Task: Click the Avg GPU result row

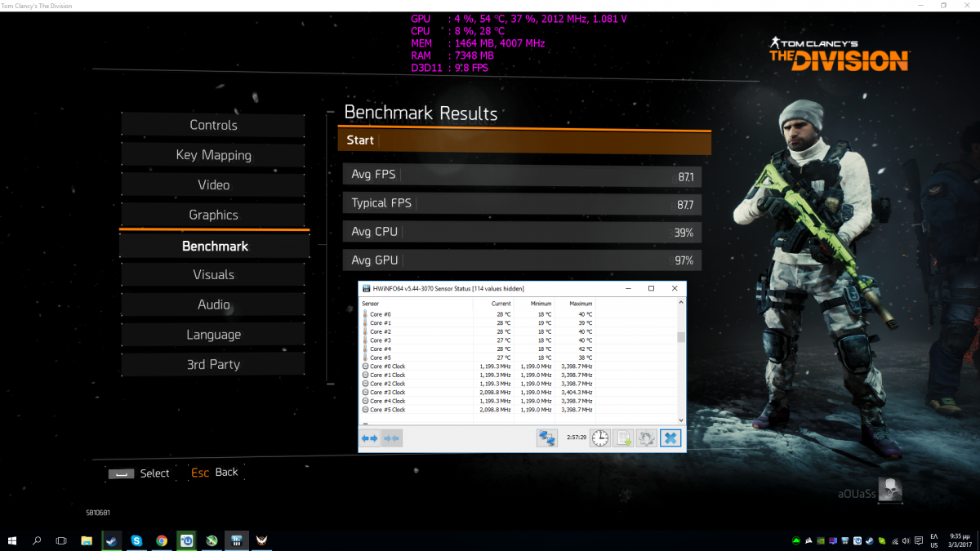Action: [522, 260]
